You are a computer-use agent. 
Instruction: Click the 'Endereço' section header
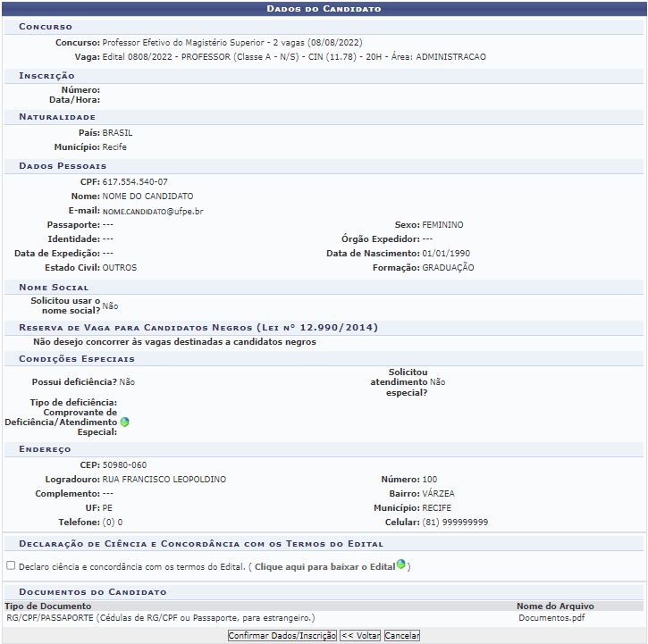coord(45,449)
